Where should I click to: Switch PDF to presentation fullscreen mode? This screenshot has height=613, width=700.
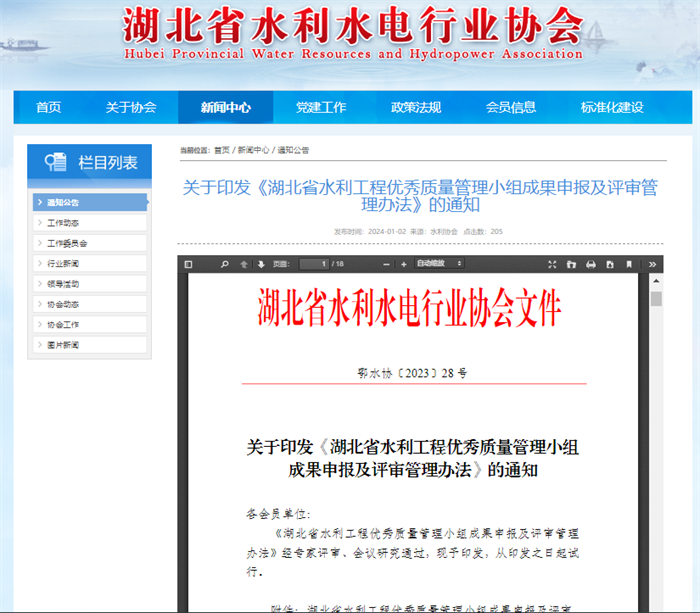coord(552,264)
